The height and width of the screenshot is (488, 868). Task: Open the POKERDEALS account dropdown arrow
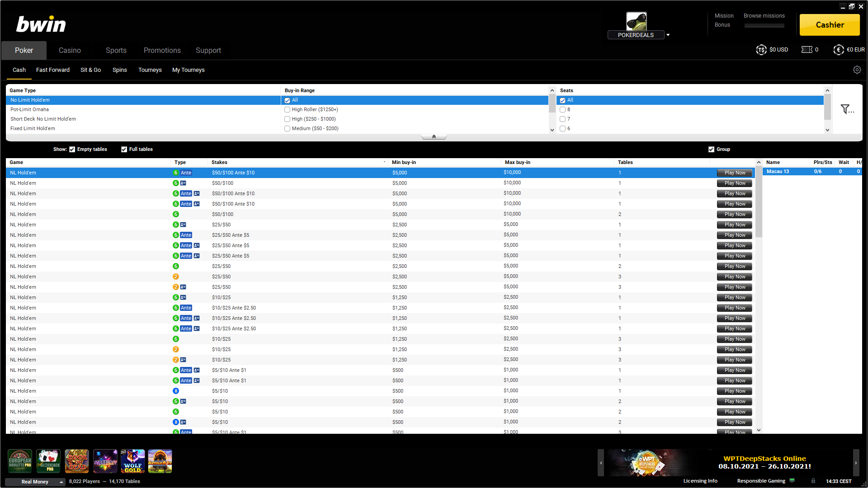[668, 35]
